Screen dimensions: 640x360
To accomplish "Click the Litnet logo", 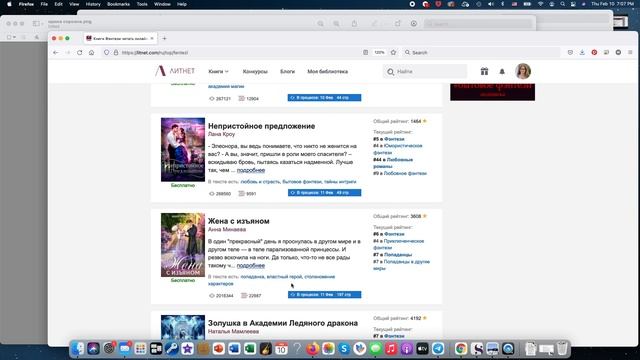I will coord(175,71).
